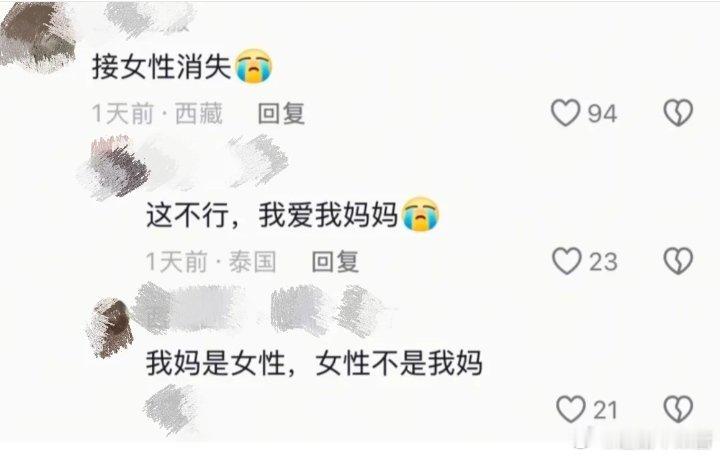Click crying emoji after 接女性消失
This screenshot has height=457, width=720.
[253, 66]
